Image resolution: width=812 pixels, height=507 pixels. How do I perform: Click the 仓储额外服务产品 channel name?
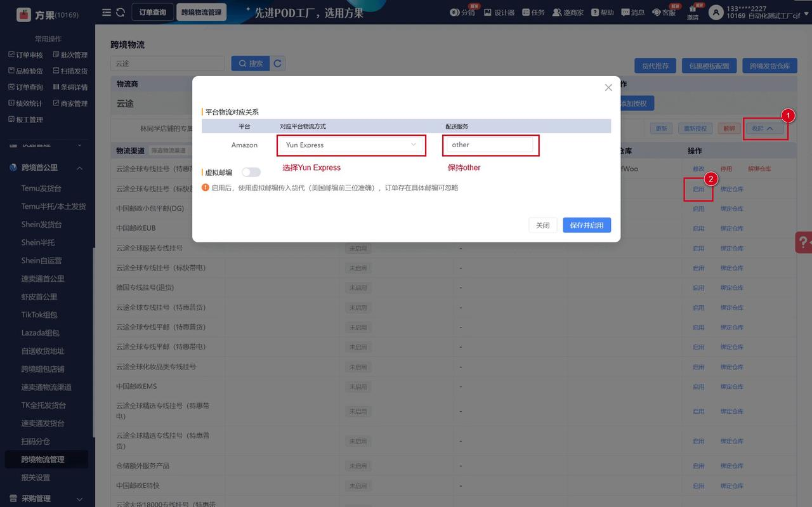143,466
